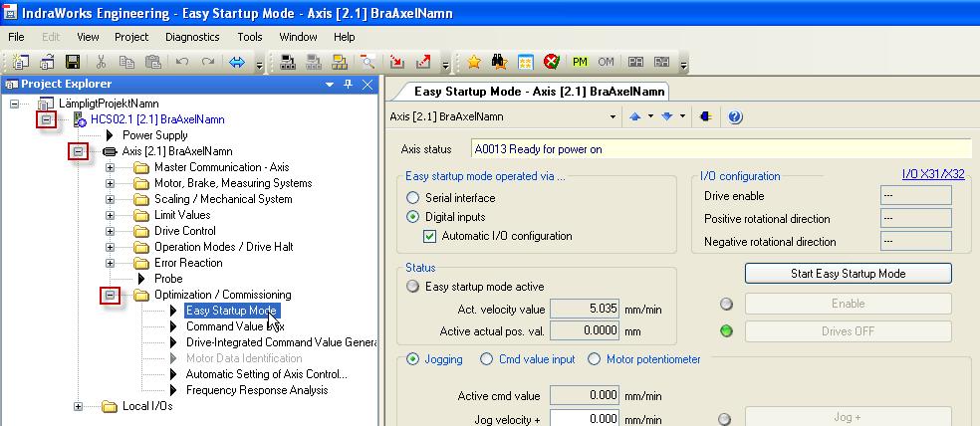Viewport: 980px width, 426px height.
Task: Expand the Local I/Os folder
Action: [78, 407]
